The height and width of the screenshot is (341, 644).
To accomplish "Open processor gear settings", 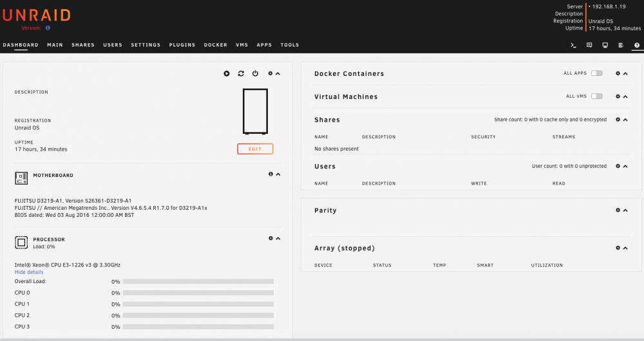I will point(270,238).
